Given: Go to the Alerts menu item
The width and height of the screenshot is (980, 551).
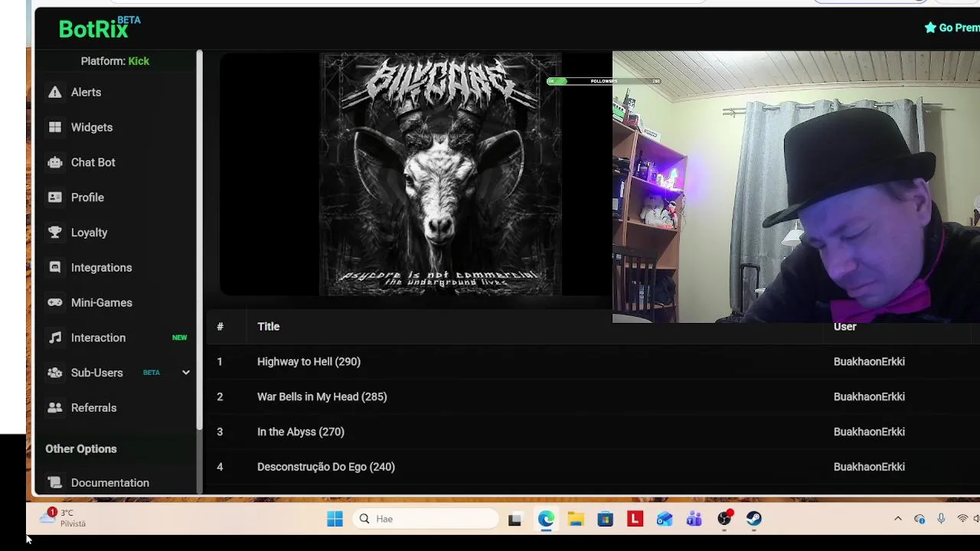Looking at the screenshot, I should (86, 92).
